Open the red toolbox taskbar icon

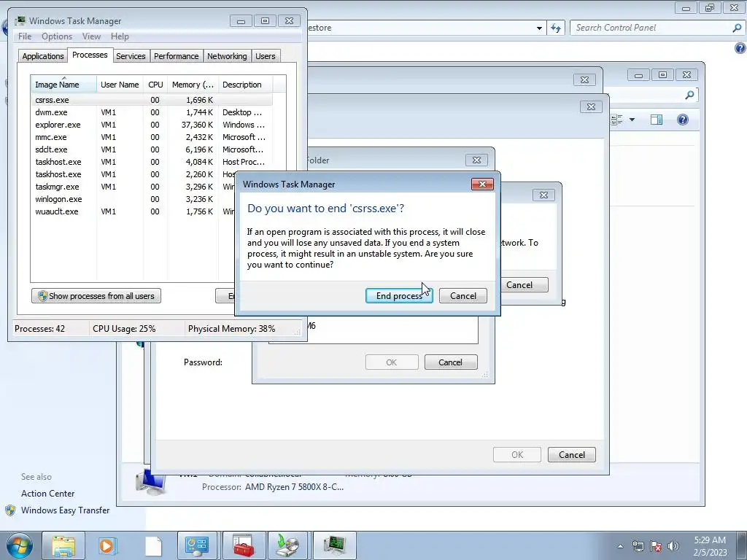pyautogui.click(x=243, y=545)
